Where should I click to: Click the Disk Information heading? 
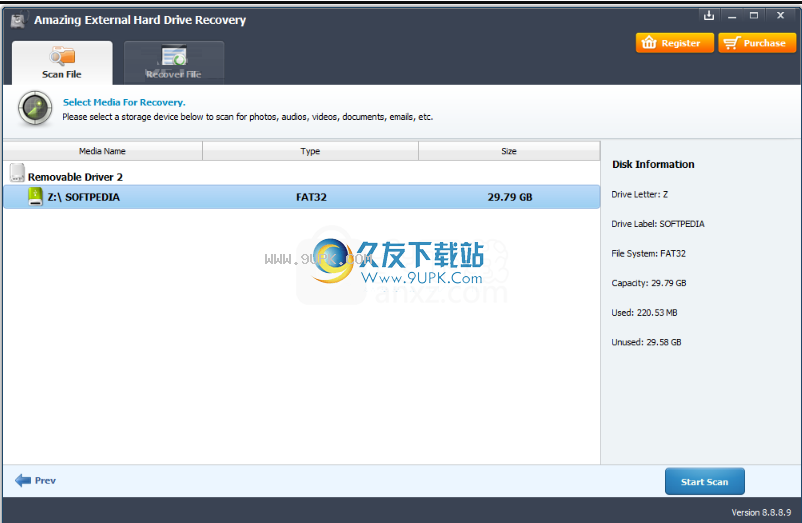[653, 164]
